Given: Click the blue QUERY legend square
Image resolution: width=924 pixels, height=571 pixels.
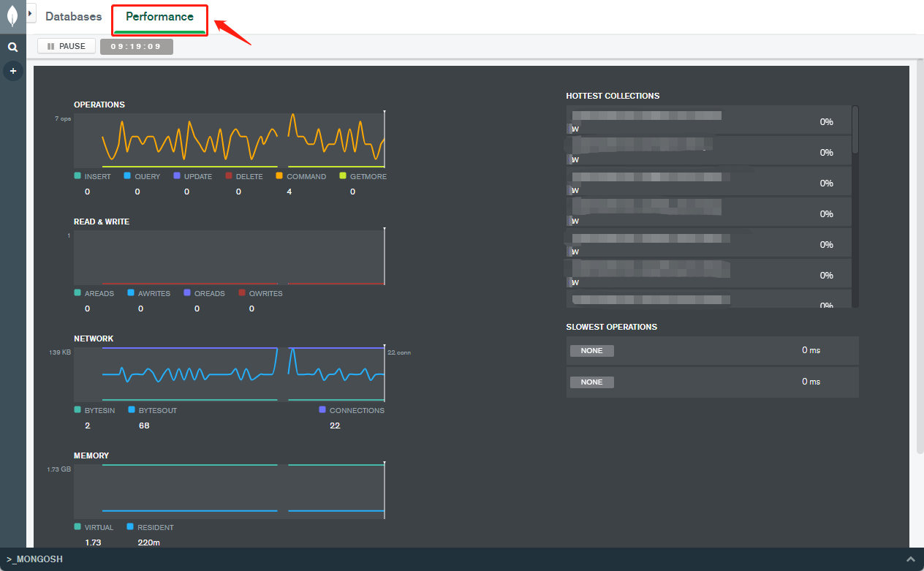Looking at the screenshot, I should pyautogui.click(x=127, y=176).
